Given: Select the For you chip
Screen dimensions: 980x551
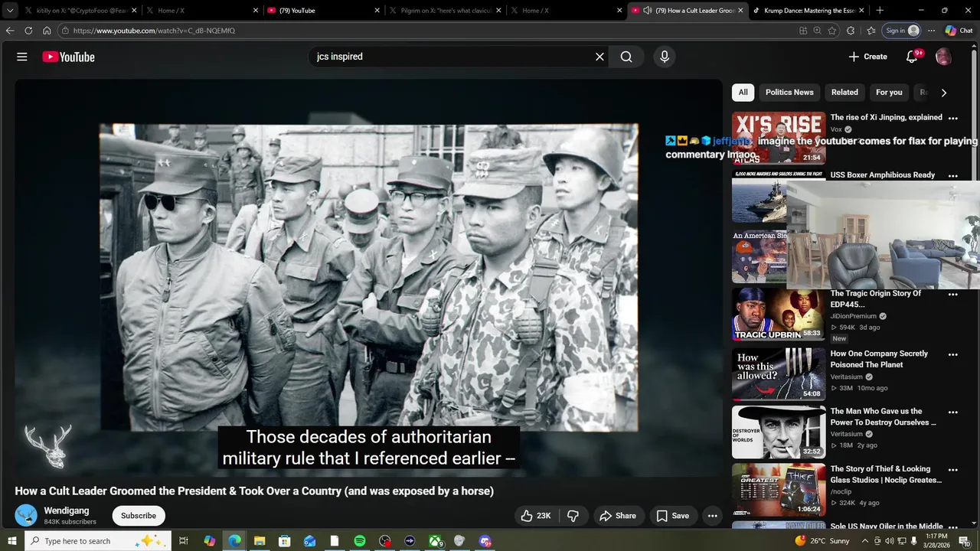Looking at the screenshot, I should pyautogui.click(x=889, y=92).
